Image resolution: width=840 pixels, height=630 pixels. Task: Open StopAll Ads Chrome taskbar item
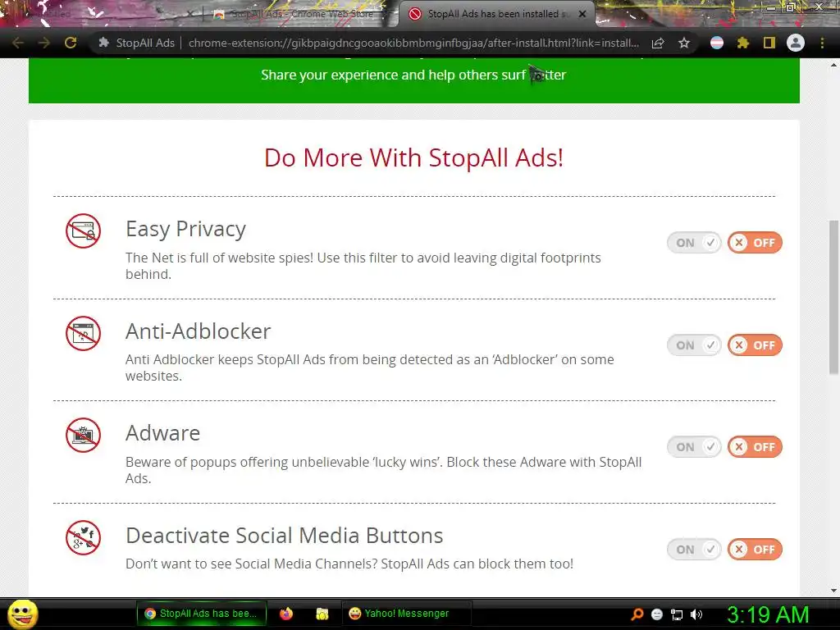click(x=202, y=614)
